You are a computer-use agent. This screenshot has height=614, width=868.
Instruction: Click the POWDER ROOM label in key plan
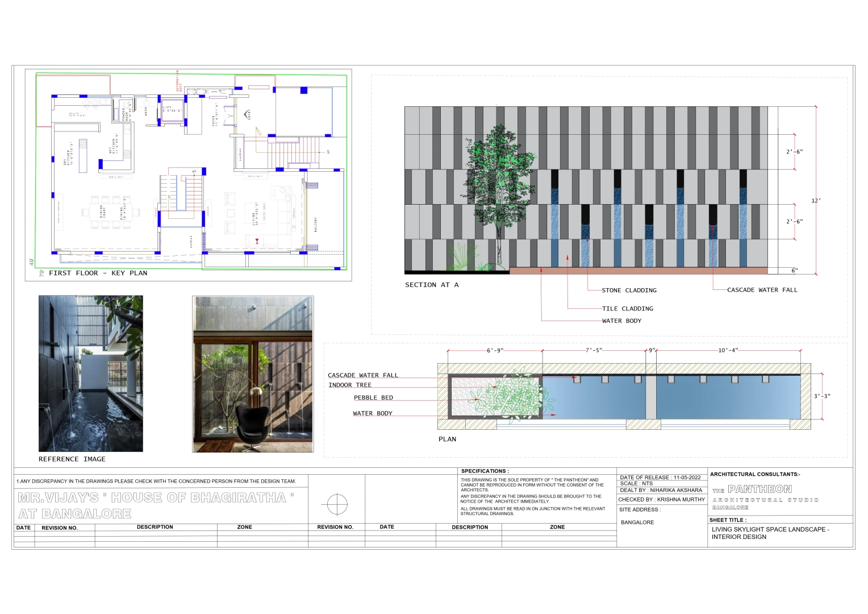(127, 111)
